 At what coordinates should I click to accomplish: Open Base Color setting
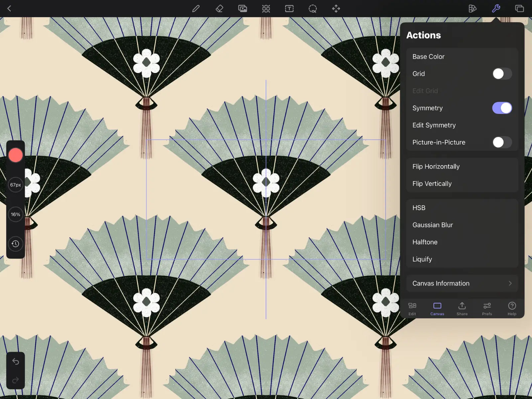click(462, 57)
